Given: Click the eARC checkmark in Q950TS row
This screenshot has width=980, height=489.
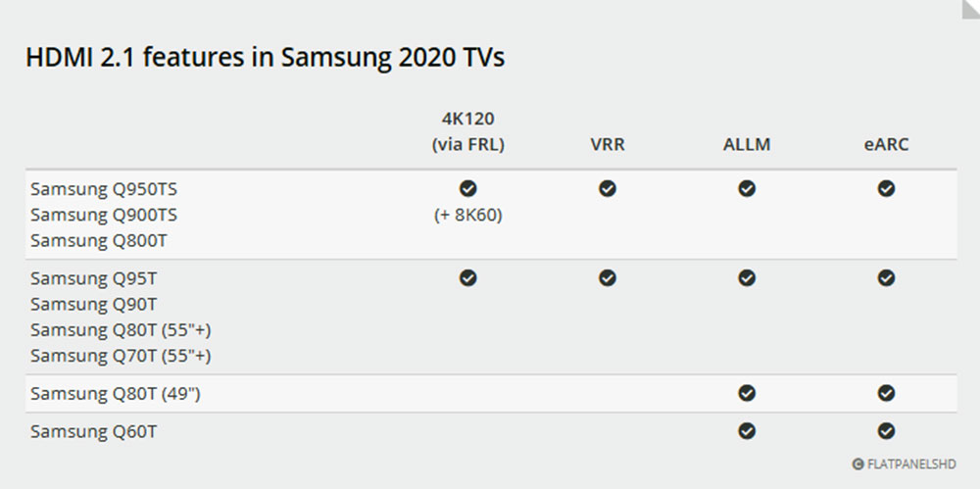Looking at the screenshot, I should tap(886, 188).
